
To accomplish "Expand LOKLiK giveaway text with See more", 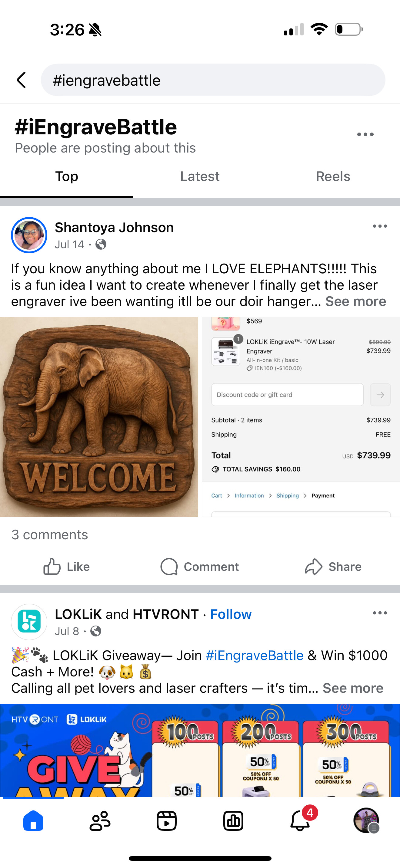I will (353, 689).
